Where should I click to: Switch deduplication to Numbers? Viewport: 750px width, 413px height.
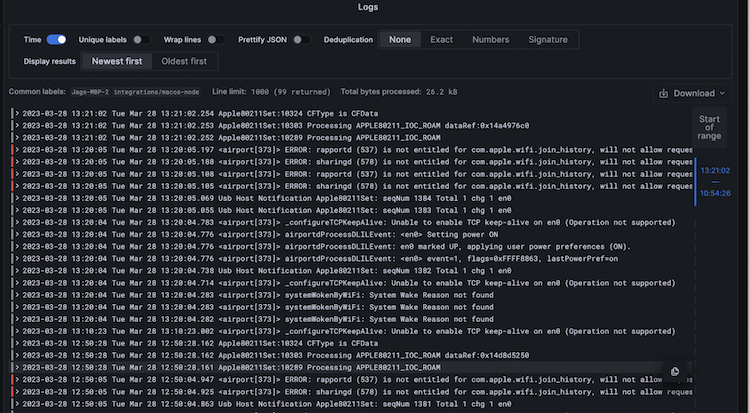point(490,40)
